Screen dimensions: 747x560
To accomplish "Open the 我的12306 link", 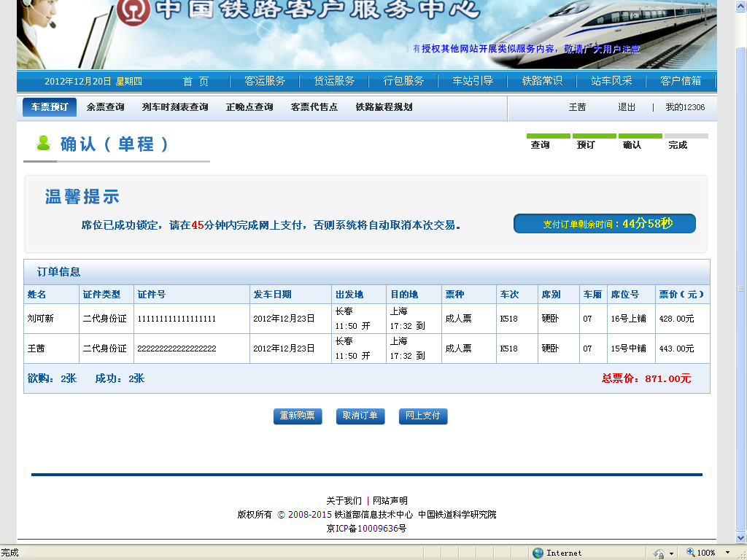I will [x=685, y=107].
